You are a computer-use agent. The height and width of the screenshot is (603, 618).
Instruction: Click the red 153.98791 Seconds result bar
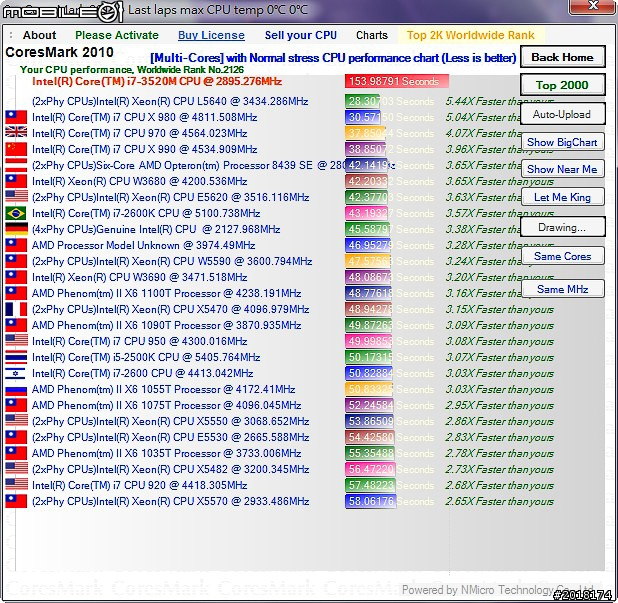point(393,81)
